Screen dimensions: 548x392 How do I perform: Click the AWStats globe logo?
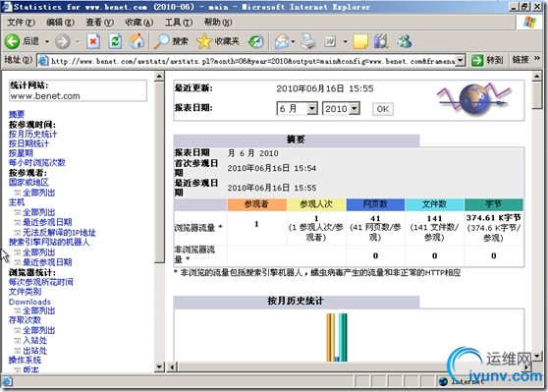coord(473,99)
